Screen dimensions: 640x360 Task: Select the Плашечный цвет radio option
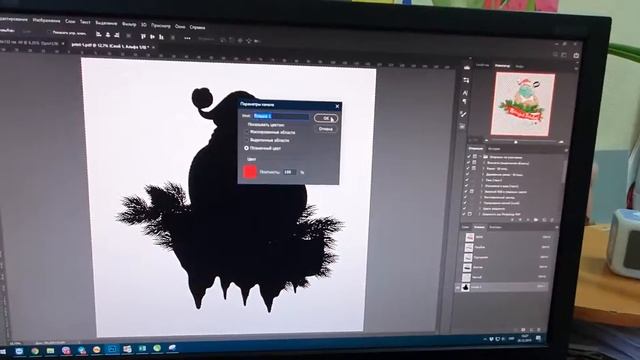[247, 148]
